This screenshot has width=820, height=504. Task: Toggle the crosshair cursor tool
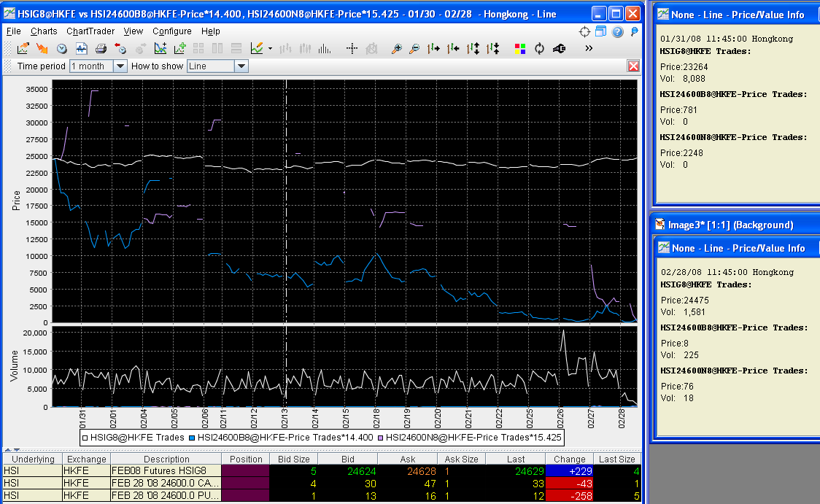[352, 49]
